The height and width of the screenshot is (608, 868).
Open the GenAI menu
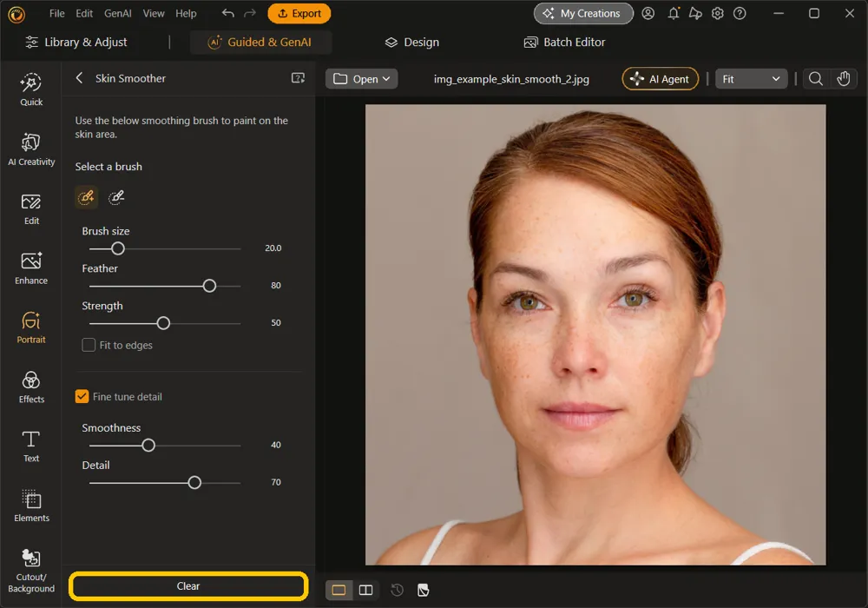(x=118, y=13)
